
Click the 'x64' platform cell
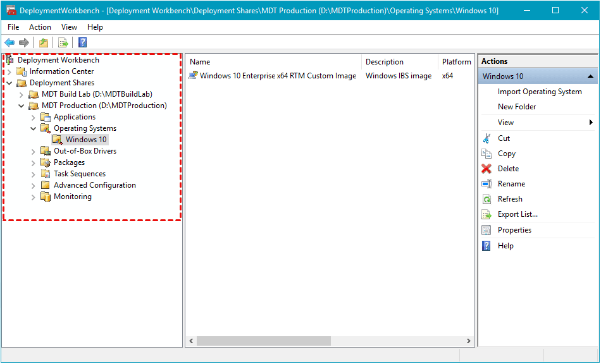(x=447, y=76)
